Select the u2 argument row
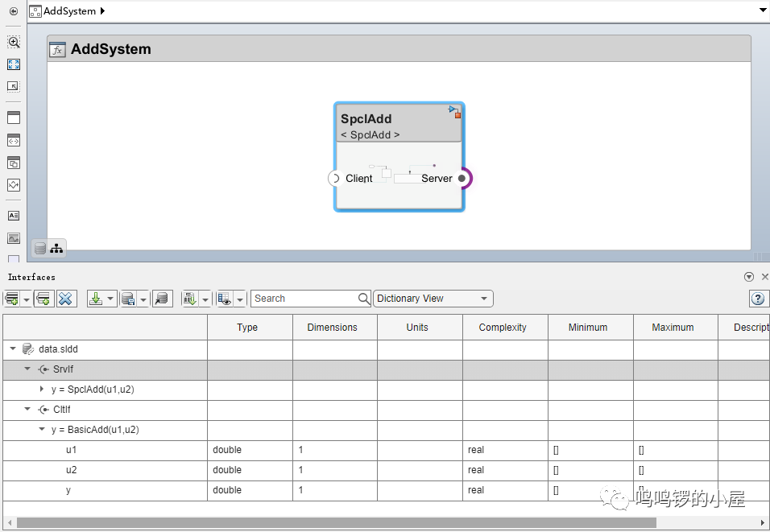The width and height of the screenshot is (770, 532). pyautogui.click(x=386, y=470)
